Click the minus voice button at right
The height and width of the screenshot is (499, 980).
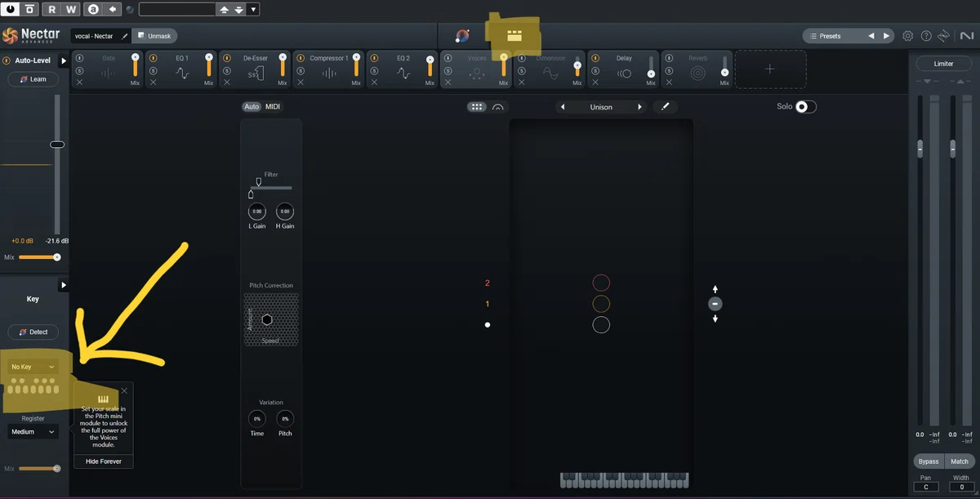pyautogui.click(x=715, y=304)
